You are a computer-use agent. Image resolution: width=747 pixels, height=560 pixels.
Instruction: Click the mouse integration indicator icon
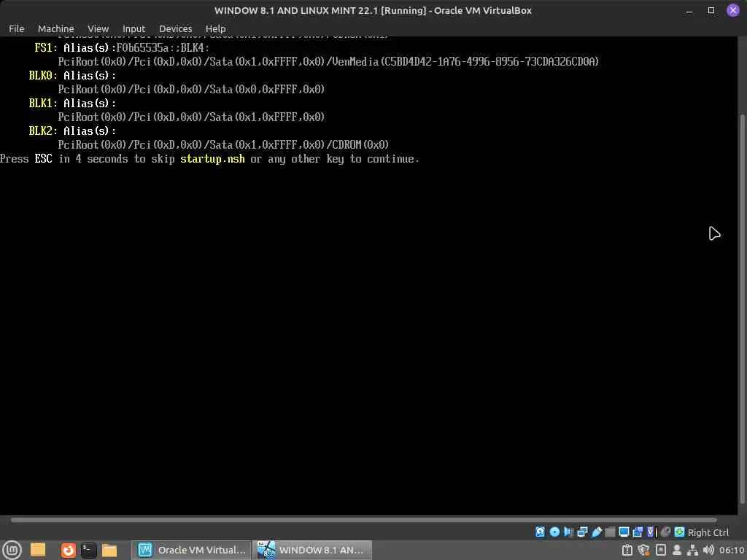(665, 532)
